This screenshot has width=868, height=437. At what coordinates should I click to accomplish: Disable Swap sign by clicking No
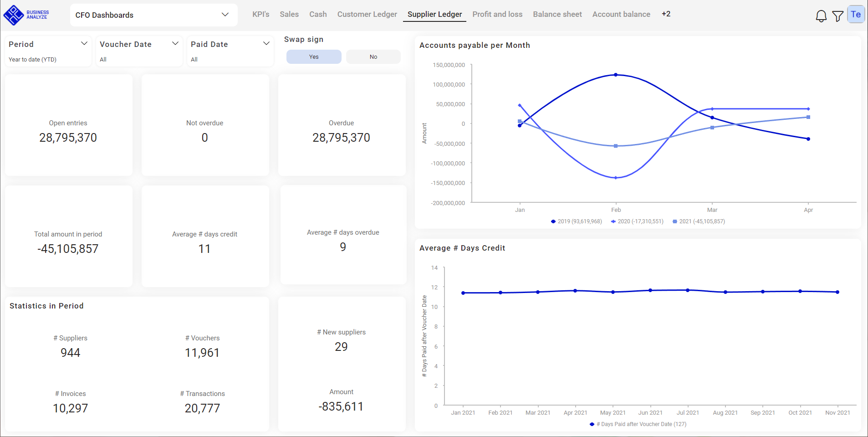click(x=373, y=57)
